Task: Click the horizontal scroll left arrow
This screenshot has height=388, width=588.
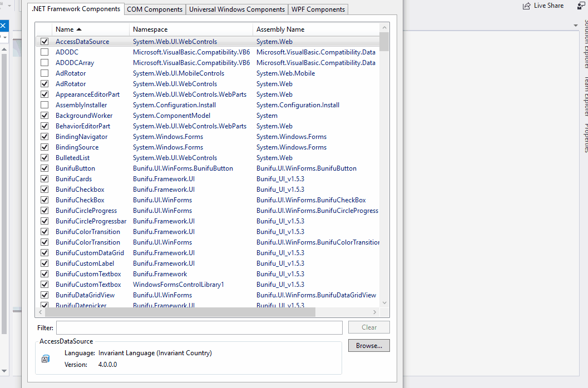Action: click(41, 312)
